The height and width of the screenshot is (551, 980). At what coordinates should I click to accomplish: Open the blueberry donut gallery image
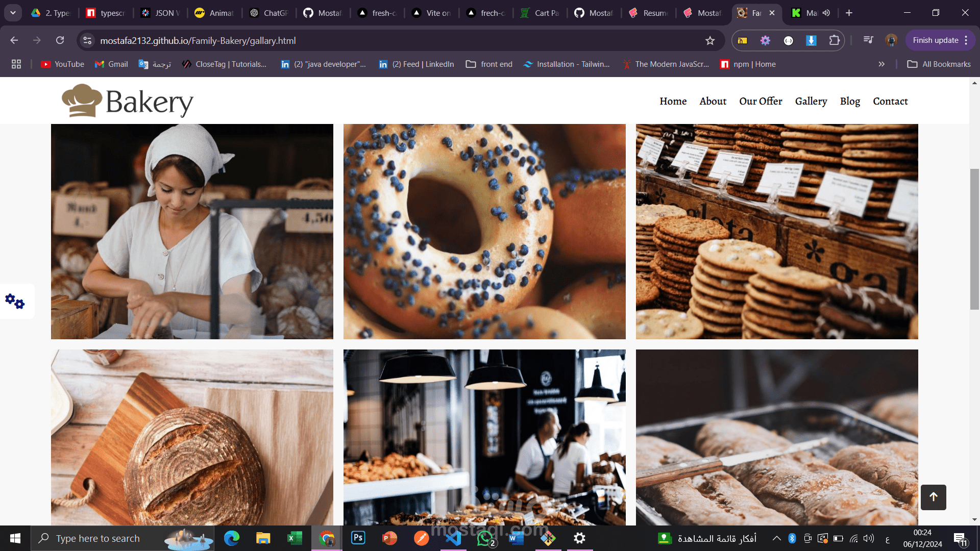click(484, 232)
